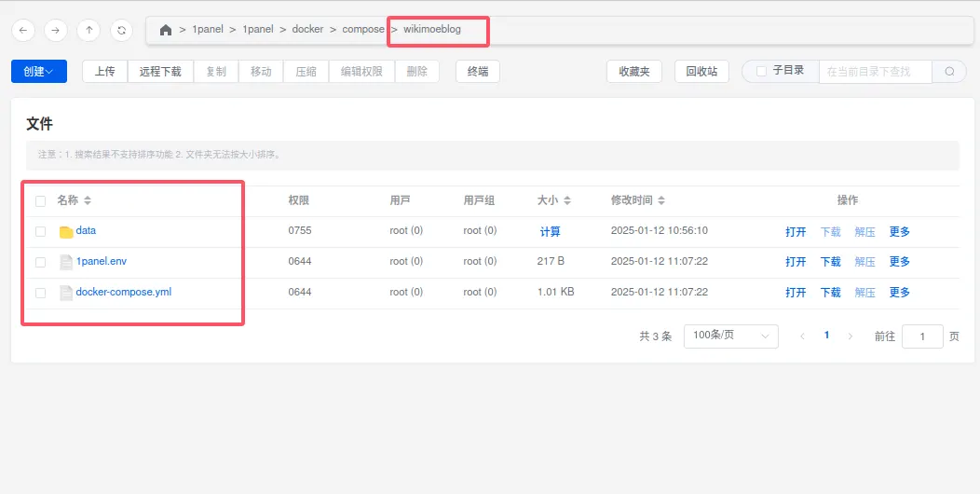This screenshot has width=980, height=494.
Task: Click the 上传 upload button
Action: tap(105, 71)
